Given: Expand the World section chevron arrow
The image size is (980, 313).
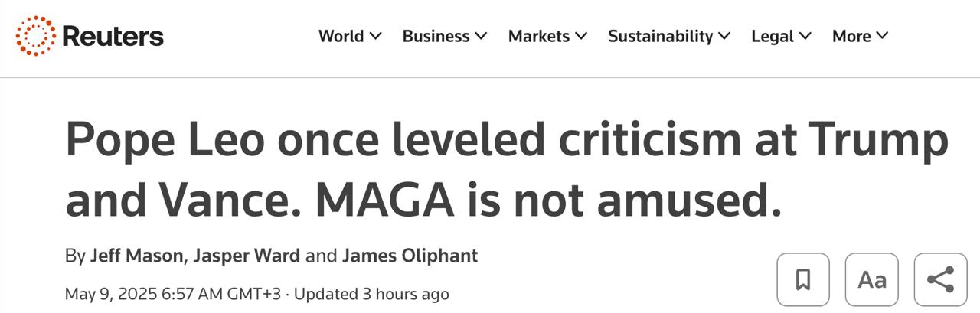Looking at the screenshot, I should click(375, 36).
